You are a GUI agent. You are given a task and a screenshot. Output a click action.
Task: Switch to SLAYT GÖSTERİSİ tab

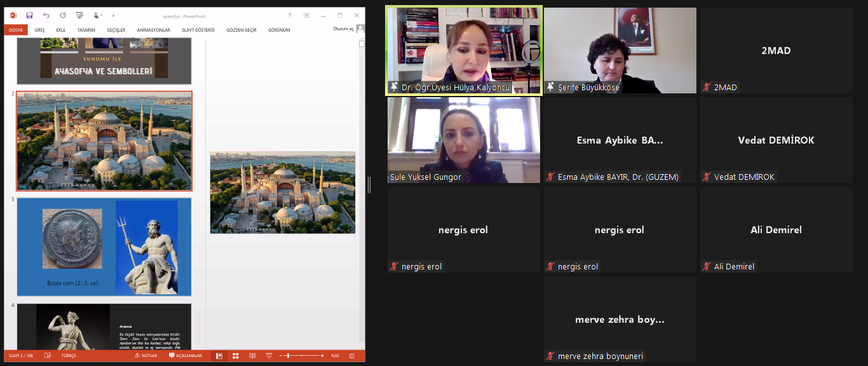[x=198, y=30]
